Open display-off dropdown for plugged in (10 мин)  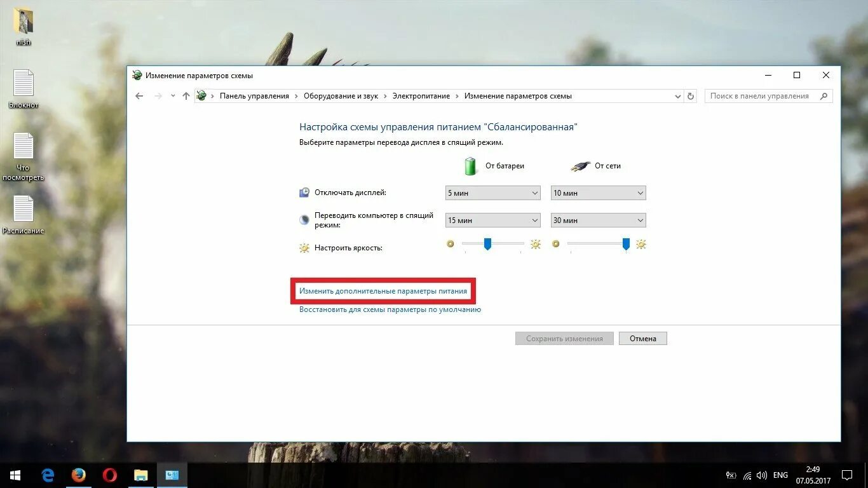(x=599, y=193)
